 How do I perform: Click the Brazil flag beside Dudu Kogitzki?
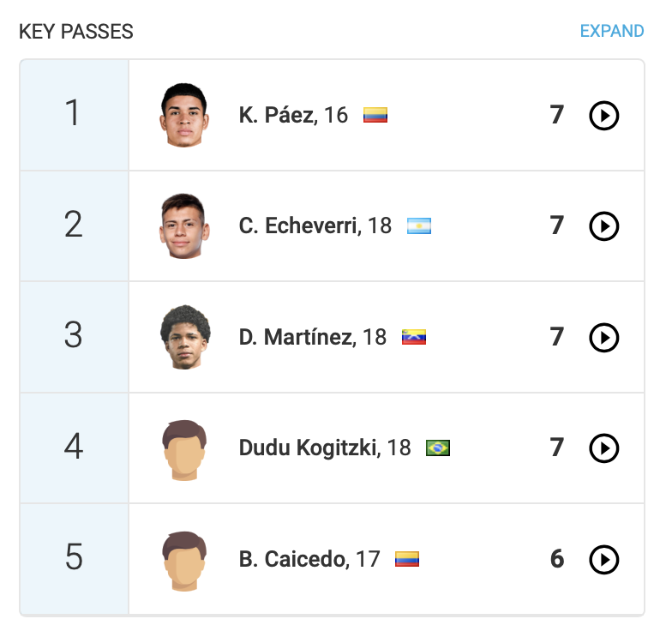click(x=438, y=448)
